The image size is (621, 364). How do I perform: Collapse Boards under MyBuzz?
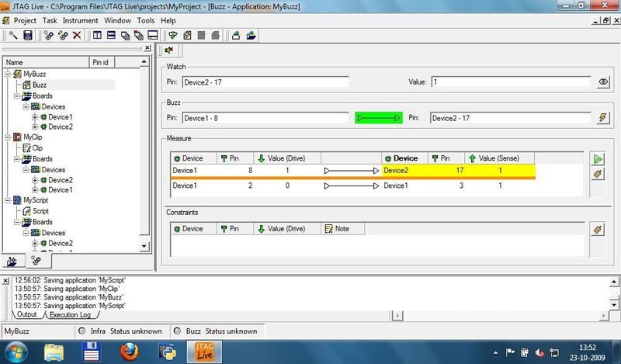(x=16, y=96)
